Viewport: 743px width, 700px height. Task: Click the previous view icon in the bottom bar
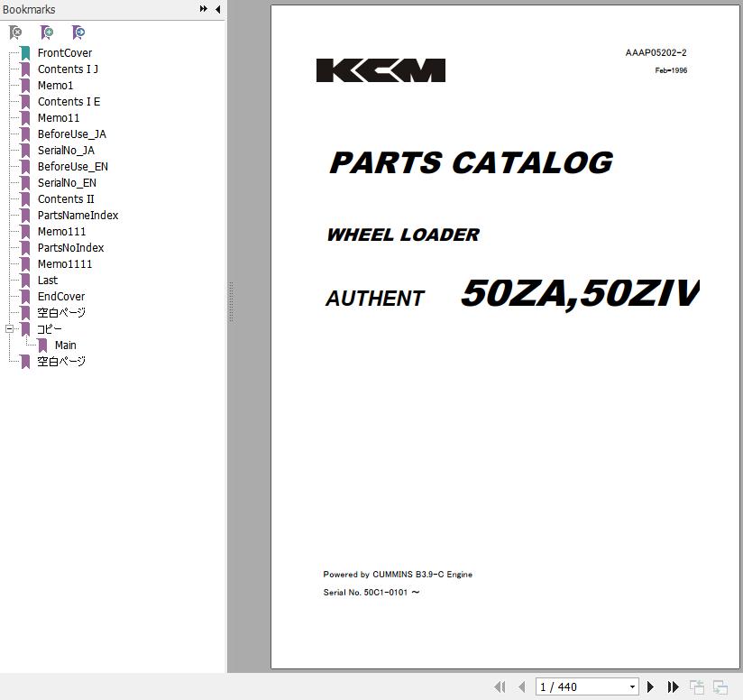coord(697,686)
